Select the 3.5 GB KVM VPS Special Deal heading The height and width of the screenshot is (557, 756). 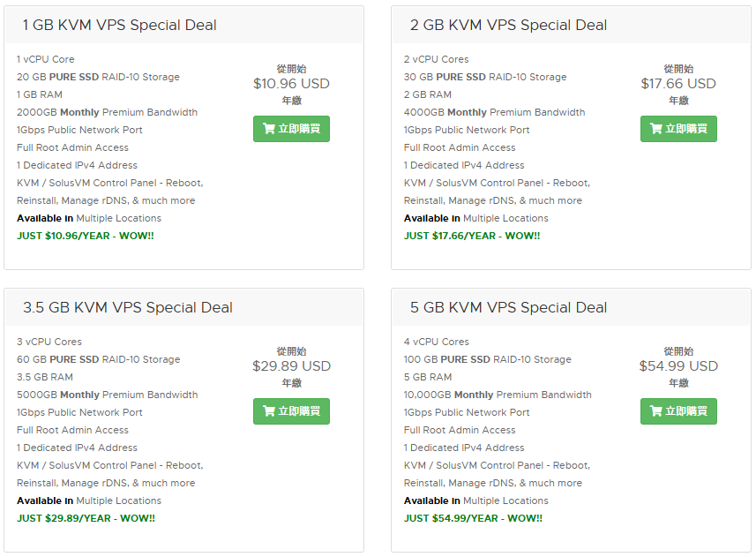(x=128, y=308)
